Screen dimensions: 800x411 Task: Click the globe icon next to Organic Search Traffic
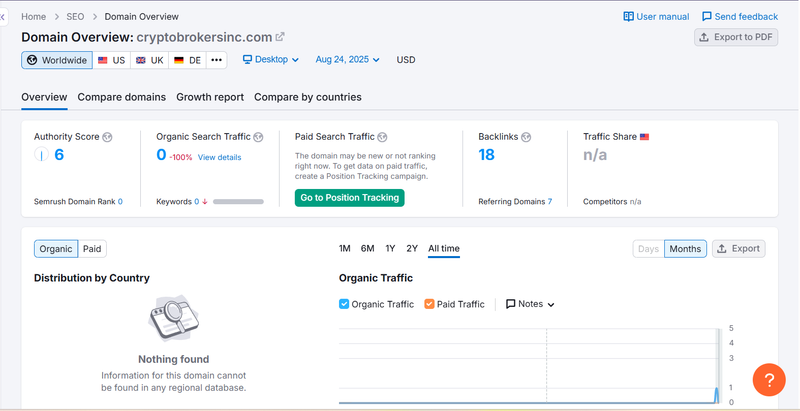pyautogui.click(x=258, y=137)
